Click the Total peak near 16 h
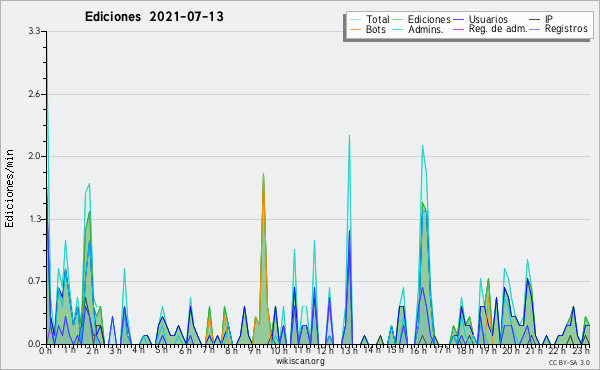Screen dimensions: 600x370 [422, 146]
